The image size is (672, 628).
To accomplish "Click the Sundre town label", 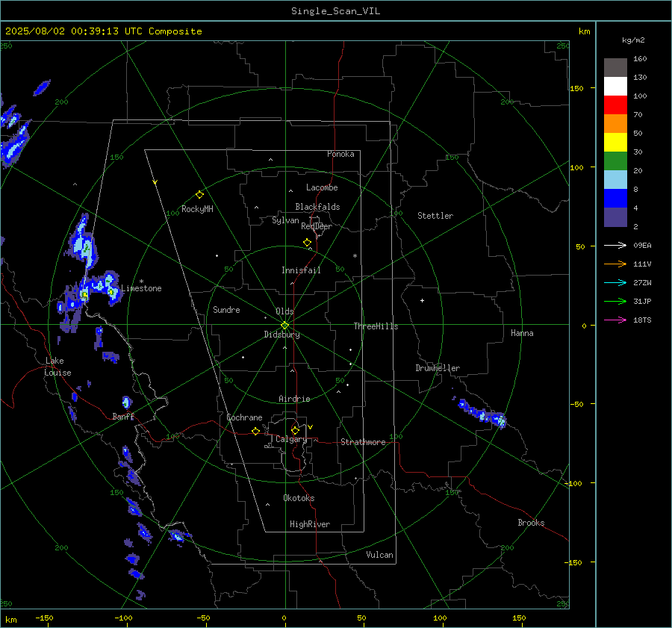I will pos(226,309).
